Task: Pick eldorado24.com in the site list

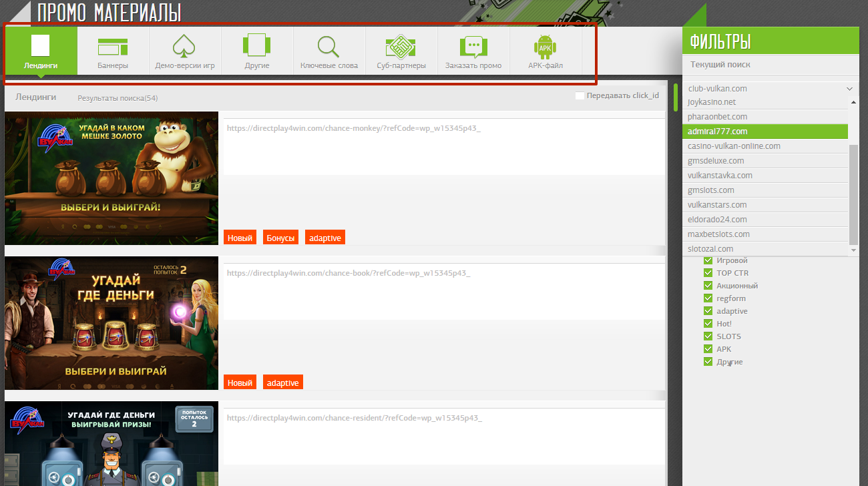Action: pyautogui.click(x=765, y=220)
